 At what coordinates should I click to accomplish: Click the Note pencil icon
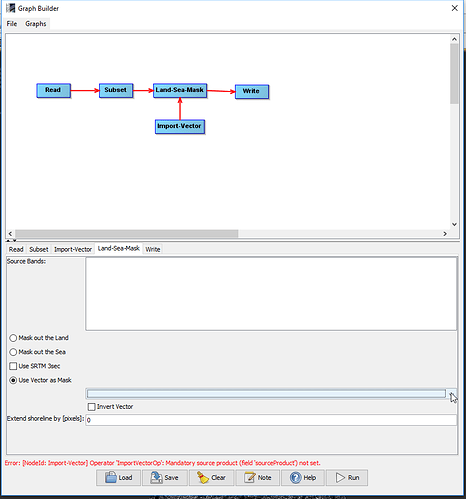point(250,477)
